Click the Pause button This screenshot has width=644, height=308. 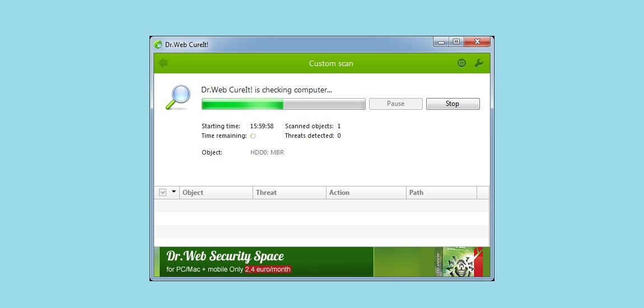pos(395,104)
